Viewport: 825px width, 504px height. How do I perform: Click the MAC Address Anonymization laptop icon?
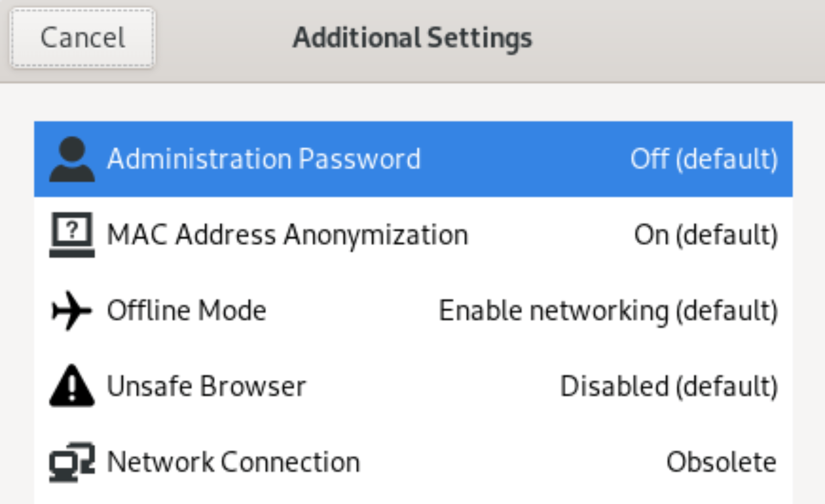[72, 235]
